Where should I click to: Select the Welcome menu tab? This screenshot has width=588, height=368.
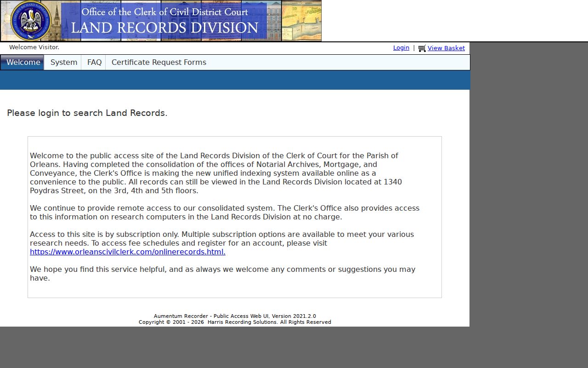click(x=23, y=63)
